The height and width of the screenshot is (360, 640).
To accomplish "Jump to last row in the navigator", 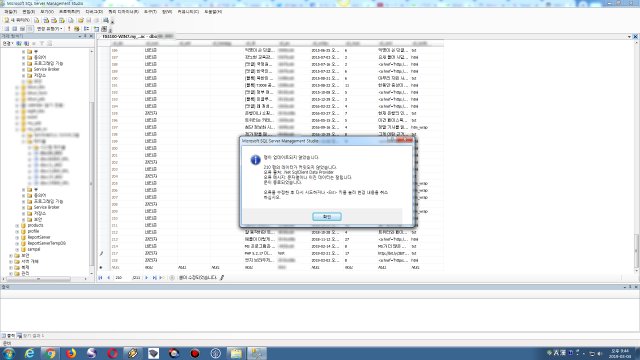I will (x=155, y=278).
